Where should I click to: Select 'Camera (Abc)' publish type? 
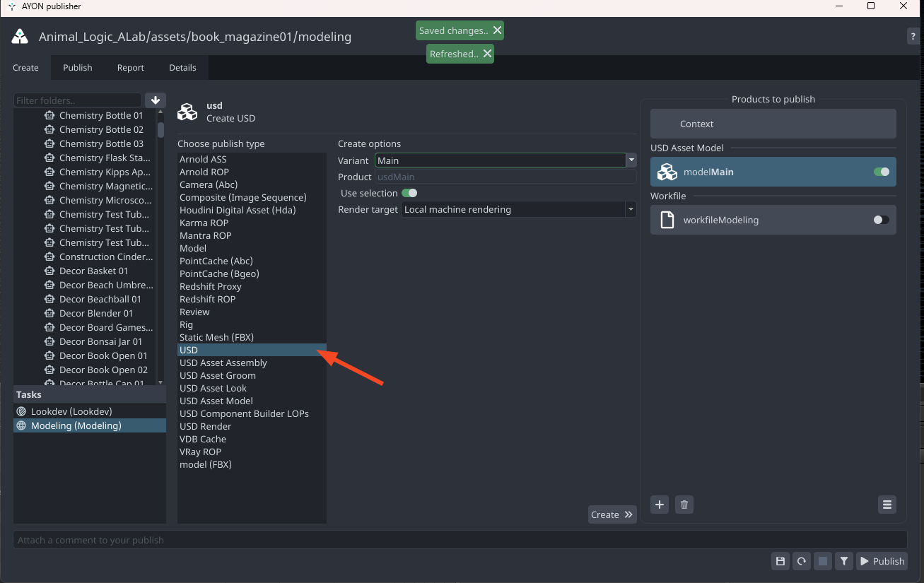[252, 184]
